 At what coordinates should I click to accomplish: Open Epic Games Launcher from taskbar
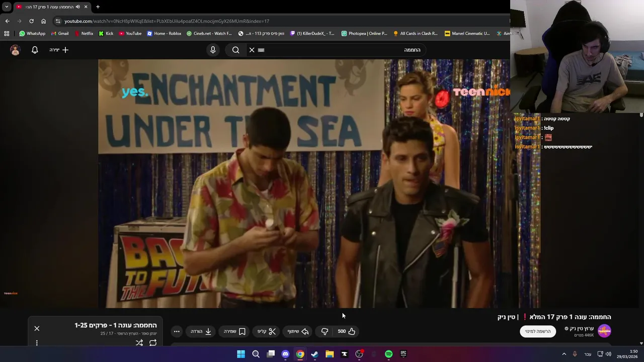[404, 354]
